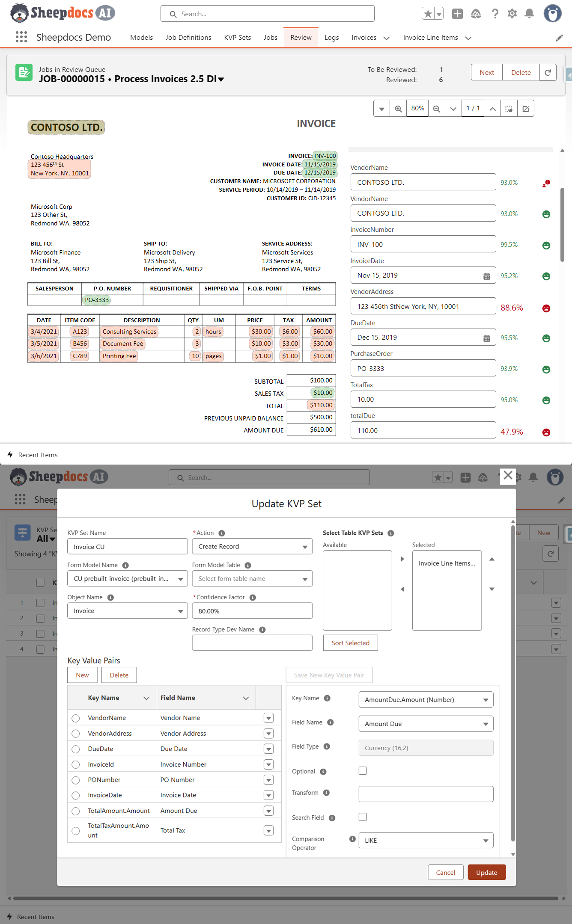Image resolution: width=572 pixels, height=924 pixels.
Task: Open the Key Name dropdown AmountDue.Amount
Action: pyautogui.click(x=426, y=700)
